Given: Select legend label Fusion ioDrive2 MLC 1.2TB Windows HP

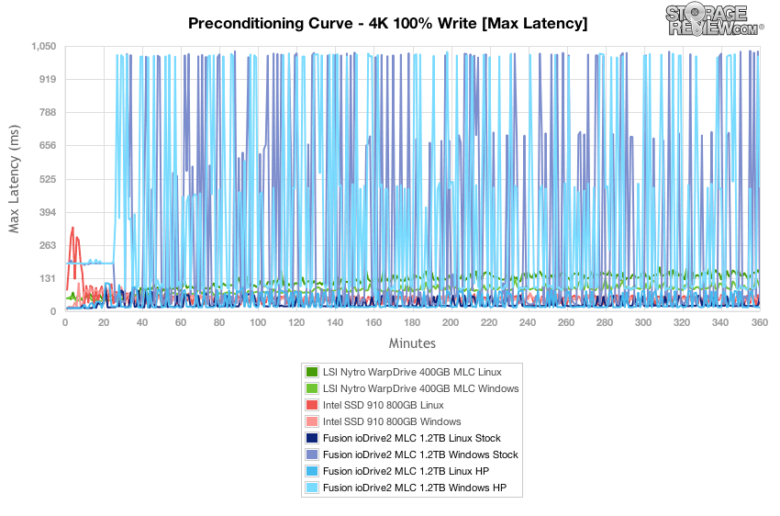Looking at the screenshot, I should (x=414, y=488).
